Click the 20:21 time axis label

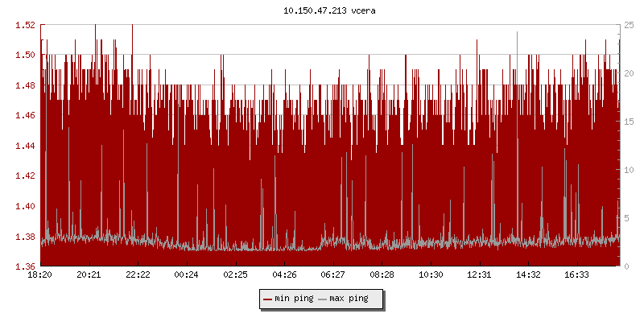(89, 275)
